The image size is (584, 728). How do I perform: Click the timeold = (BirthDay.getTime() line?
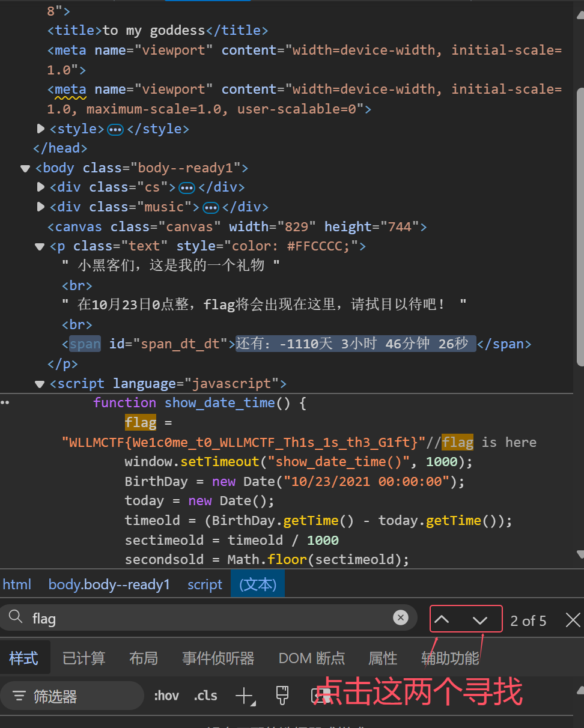tap(318, 520)
